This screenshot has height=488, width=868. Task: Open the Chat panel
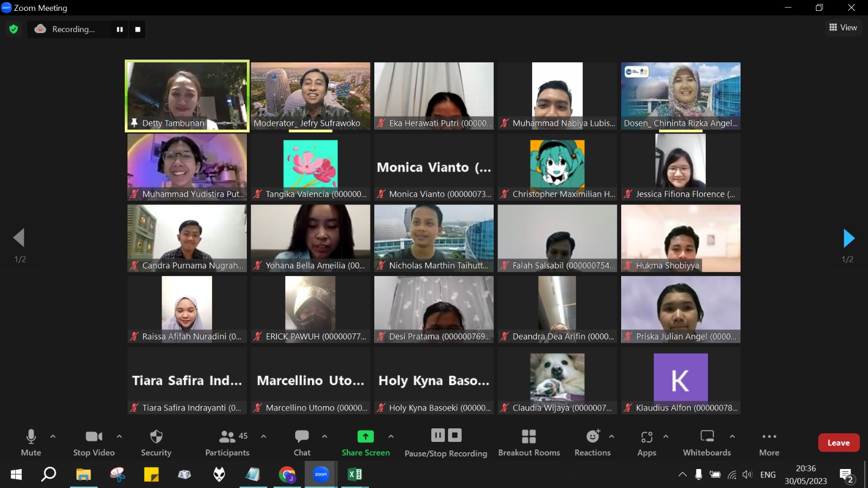tap(302, 442)
